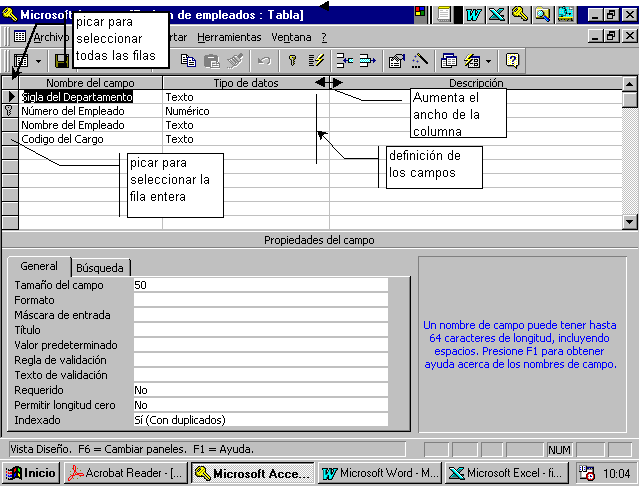Launch Excel from the Office shortcut bar
This screenshot has height=486, width=639.
pos(497,15)
